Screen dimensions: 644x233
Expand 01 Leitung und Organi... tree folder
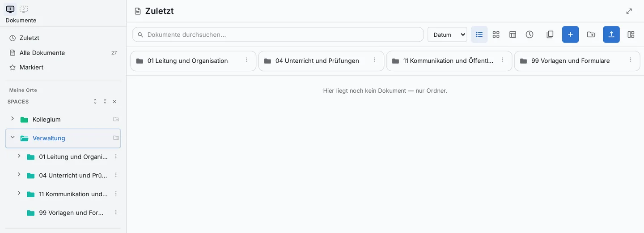[x=19, y=156]
